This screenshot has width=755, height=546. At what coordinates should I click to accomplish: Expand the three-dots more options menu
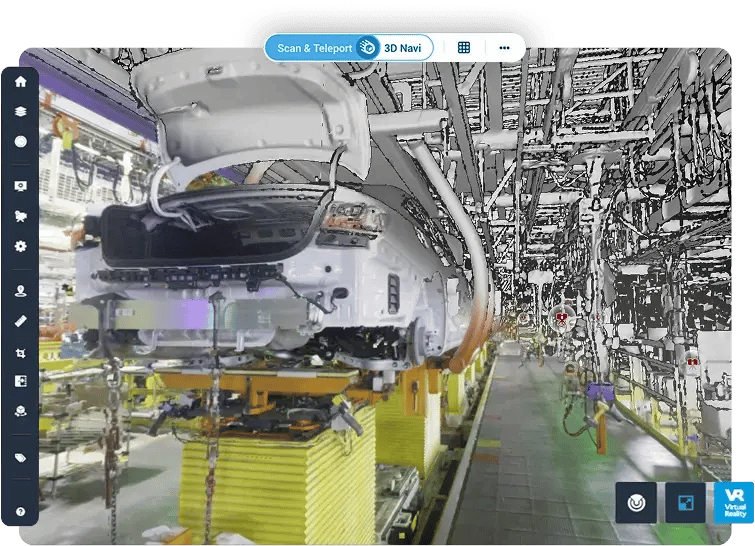pyautogui.click(x=504, y=48)
